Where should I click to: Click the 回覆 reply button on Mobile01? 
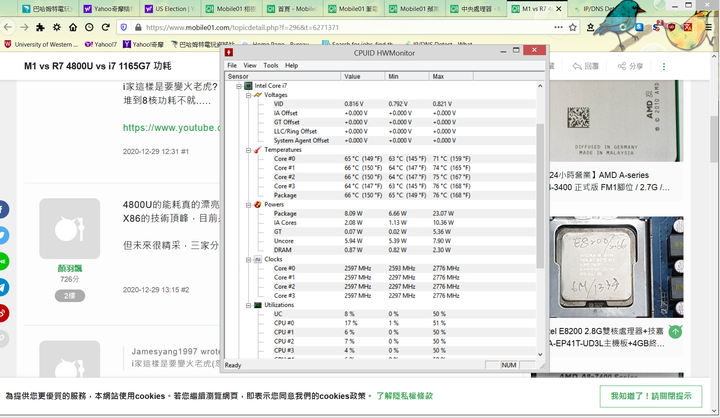pyautogui.click(x=585, y=67)
